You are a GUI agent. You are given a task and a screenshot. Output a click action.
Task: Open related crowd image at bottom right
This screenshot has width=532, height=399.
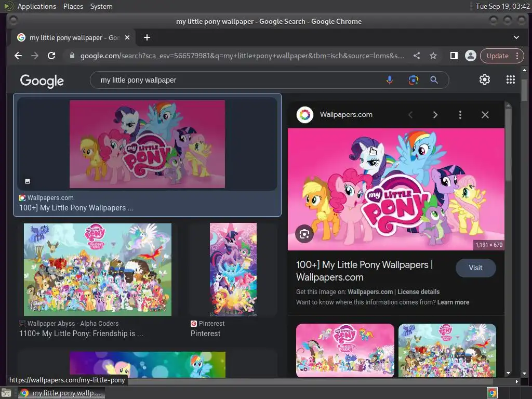(x=447, y=350)
